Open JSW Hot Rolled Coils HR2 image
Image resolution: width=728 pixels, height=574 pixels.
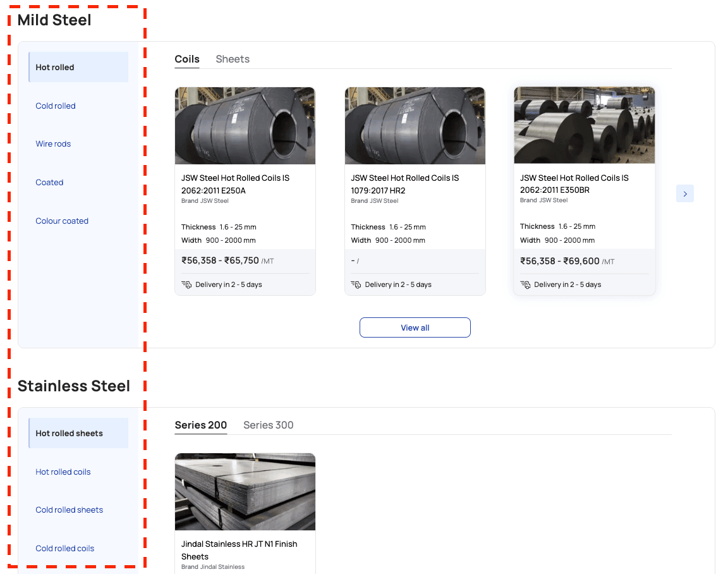(x=415, y=126)
